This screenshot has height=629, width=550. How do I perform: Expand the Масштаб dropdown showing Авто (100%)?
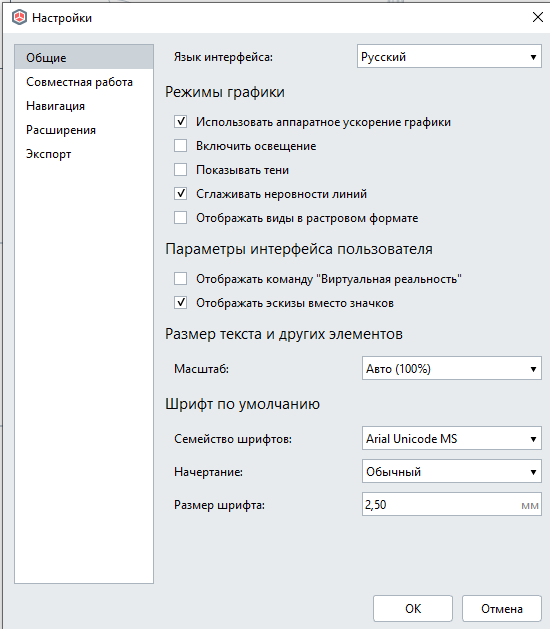click(x=452, y=368)
